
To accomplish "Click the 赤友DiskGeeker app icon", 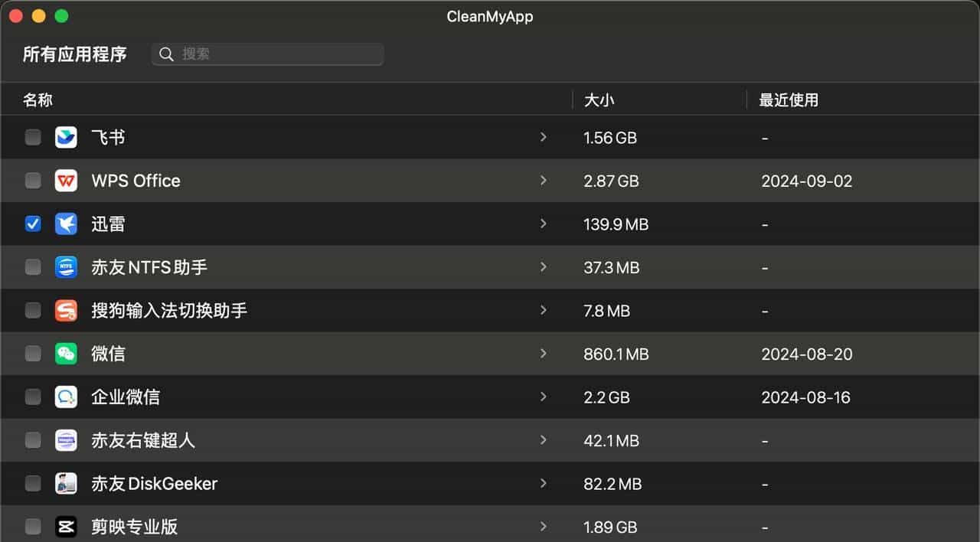I will (66, 484).
